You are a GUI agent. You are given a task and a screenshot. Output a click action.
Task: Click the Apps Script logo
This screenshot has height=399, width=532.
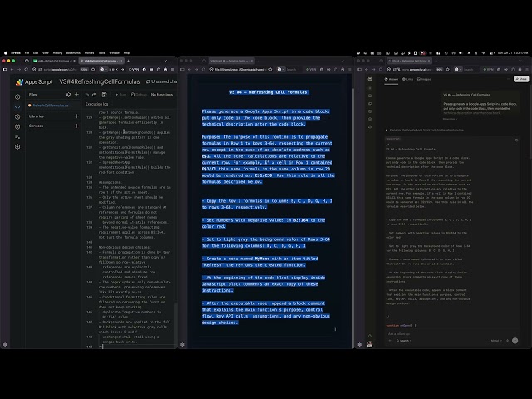tap(20, 81)
